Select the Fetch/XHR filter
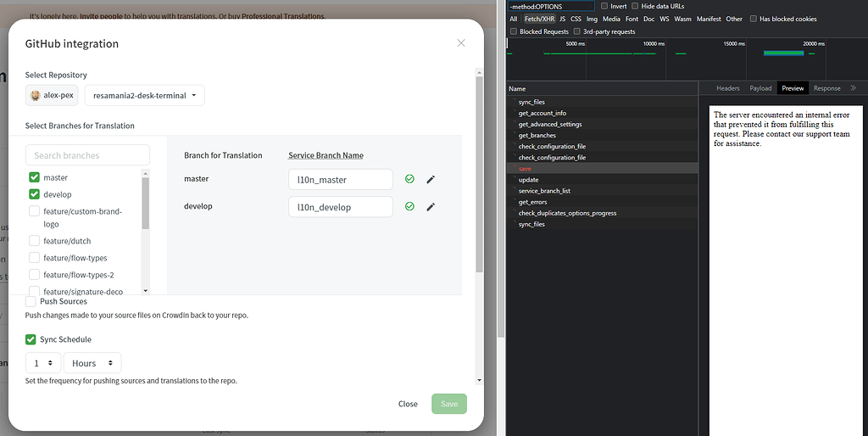Screen dimensions: 868x436 539,19
